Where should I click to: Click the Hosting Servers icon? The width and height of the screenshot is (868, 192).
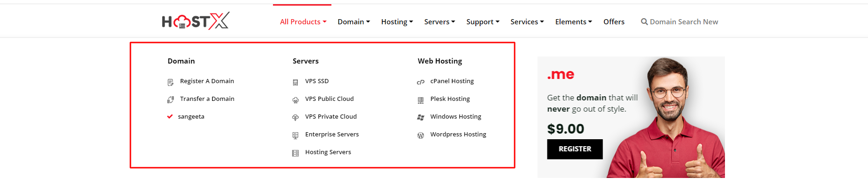pyautogui.click(x=295, y=153)
